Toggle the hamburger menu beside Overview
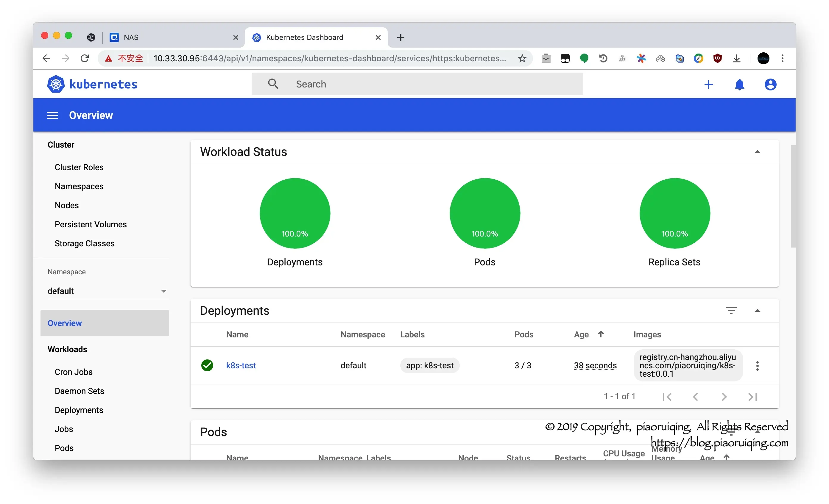The width and height of the screenshot is (829, 504). coord(52,115)
